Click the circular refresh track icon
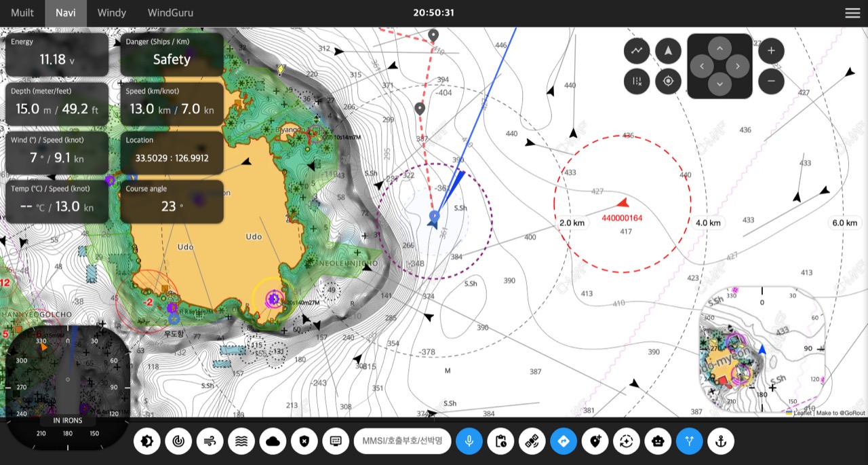The height and width of the screenshot is (465, 868). point(627,441)
